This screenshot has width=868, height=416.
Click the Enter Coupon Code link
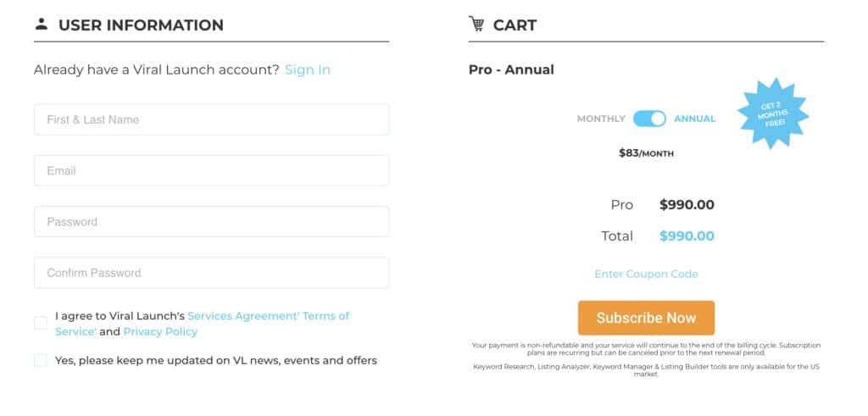[x=646, y=274]
